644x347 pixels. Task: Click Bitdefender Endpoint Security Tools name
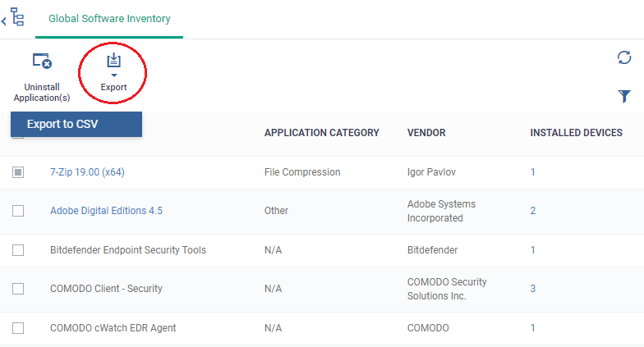click(x=128, y=250)
